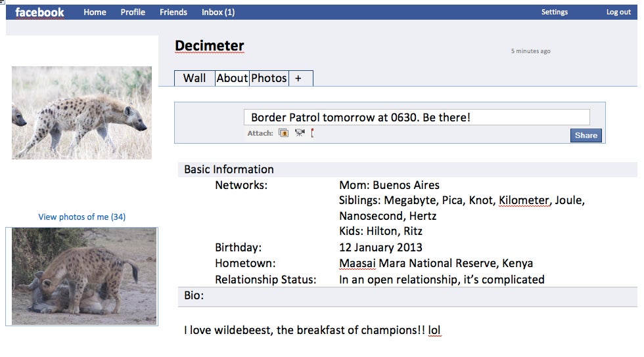Open Settings in the top bar
The width and height of the screenshot is (644, 357).
coord(555,12)
